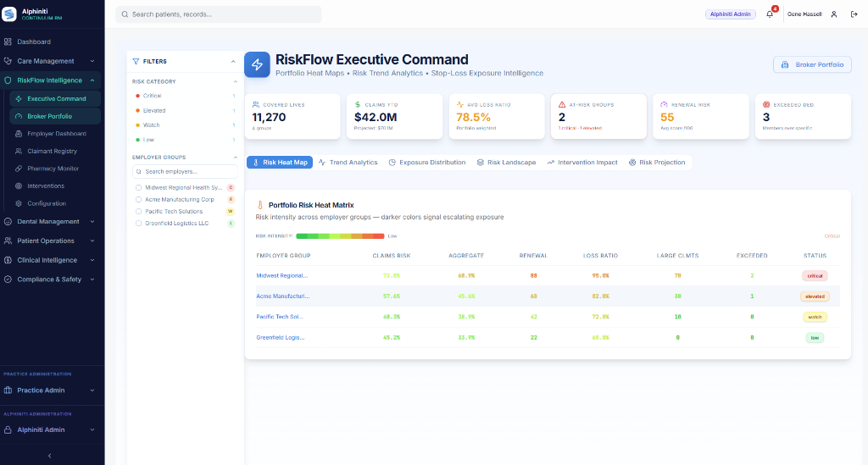Image resolution: width=868 pixels, height=465 pixels.
Task: Check the Acme Manufacturing Corp checkbox
Action: point(138,200)
